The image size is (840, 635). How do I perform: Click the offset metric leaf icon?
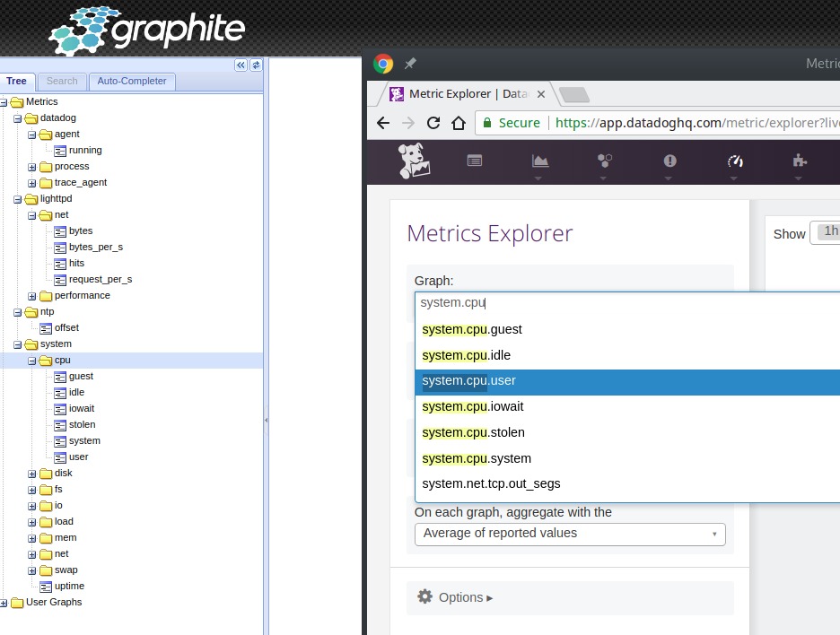46,329
